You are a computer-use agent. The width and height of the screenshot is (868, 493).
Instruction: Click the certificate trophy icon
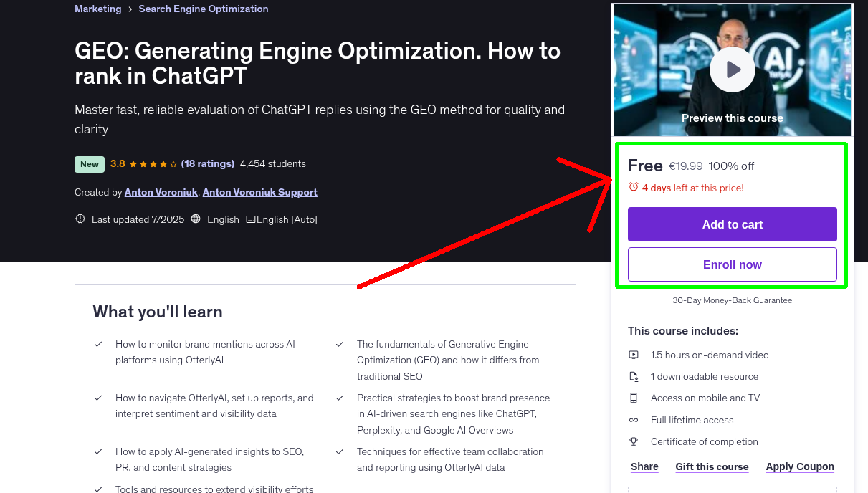(634, 441)
